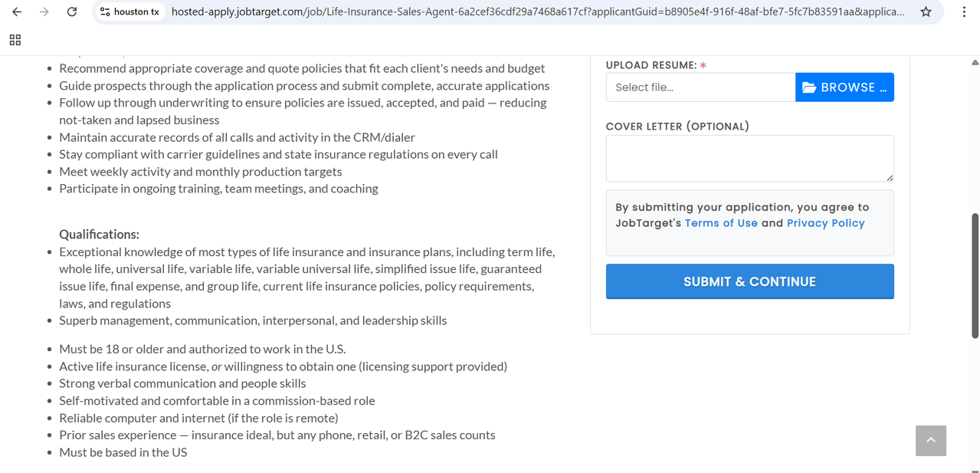Click the cover letter resize handle
Viewport: 980px width, 473px height.
(x=890, y=178)
